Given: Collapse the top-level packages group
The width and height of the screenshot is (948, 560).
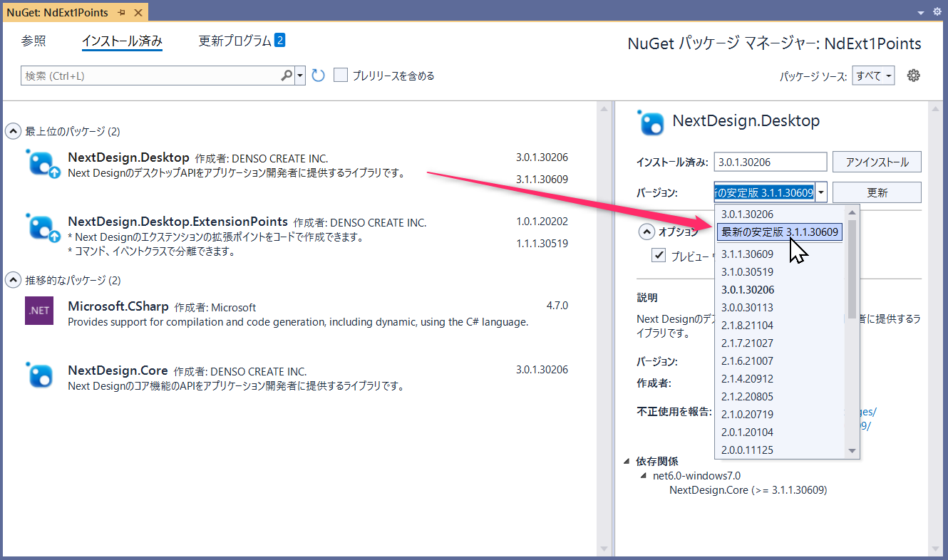Looking at the screenshot, I should click(x=13, y=131).
